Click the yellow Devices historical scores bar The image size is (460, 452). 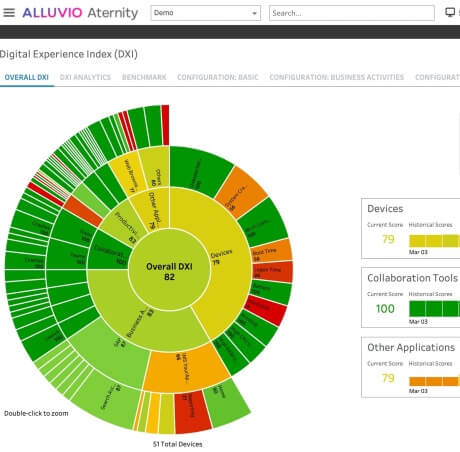(x=434, y=241)
